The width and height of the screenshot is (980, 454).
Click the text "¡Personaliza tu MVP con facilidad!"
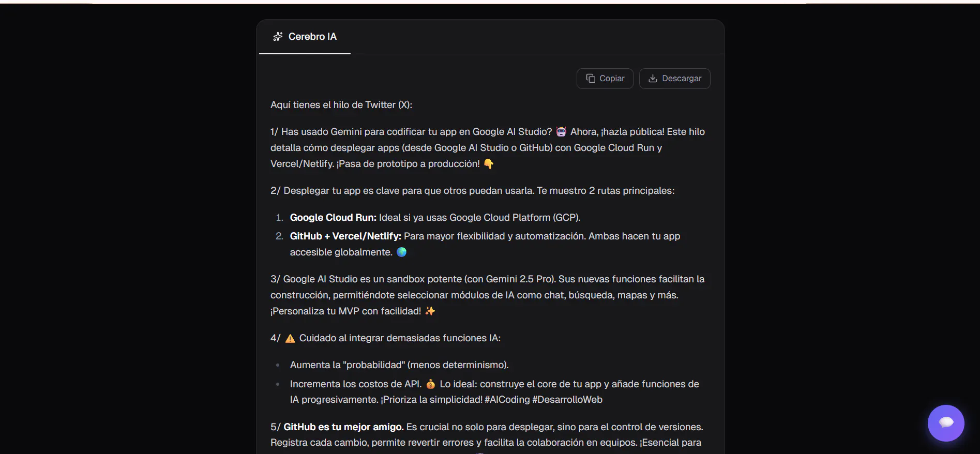click(346, 311)
